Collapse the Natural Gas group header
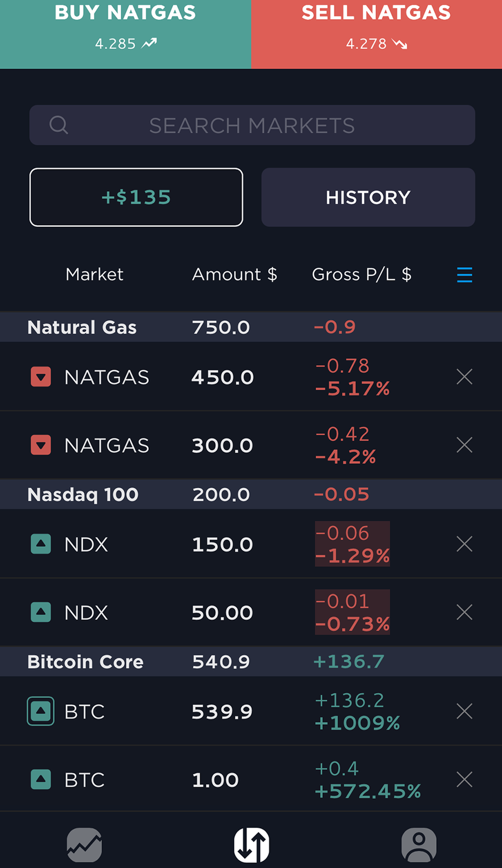Image resolution: width=502 pixels, height=868 pixels. coord(251,327)
